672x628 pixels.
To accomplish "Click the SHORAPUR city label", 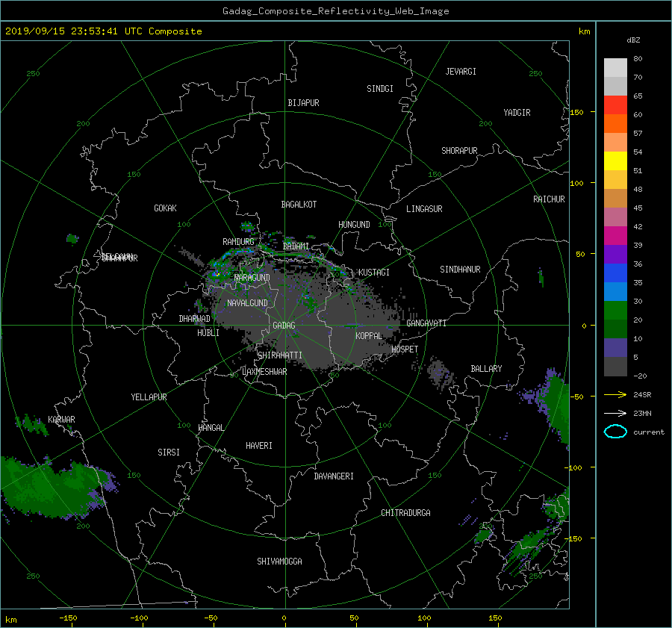I will [x=459, y=151].
